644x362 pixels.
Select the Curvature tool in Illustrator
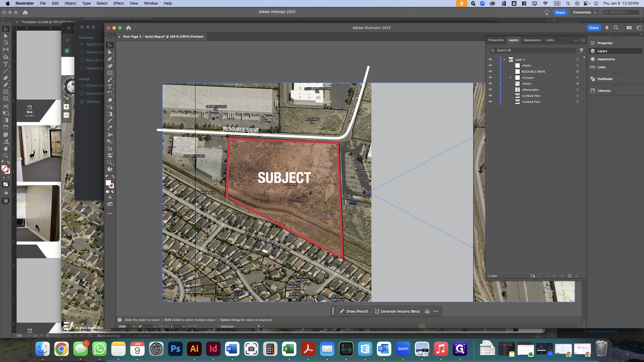[x=110, y=66]
